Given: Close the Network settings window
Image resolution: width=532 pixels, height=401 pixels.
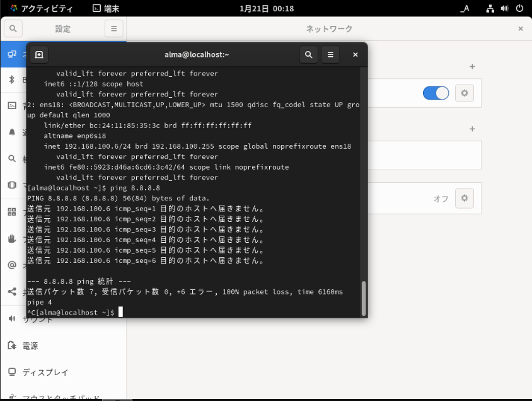Looking at the screenshot, I should pyautogui.click(x=521, y=28).
